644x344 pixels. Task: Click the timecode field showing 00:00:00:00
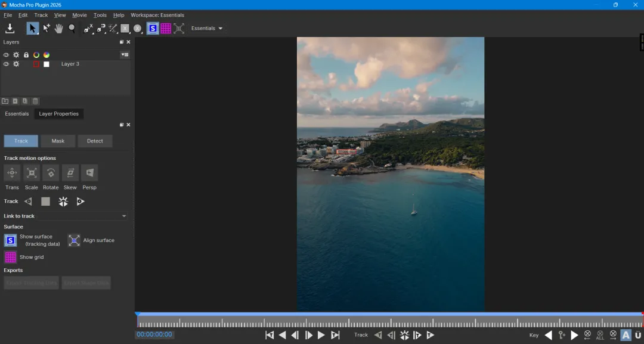154,334
